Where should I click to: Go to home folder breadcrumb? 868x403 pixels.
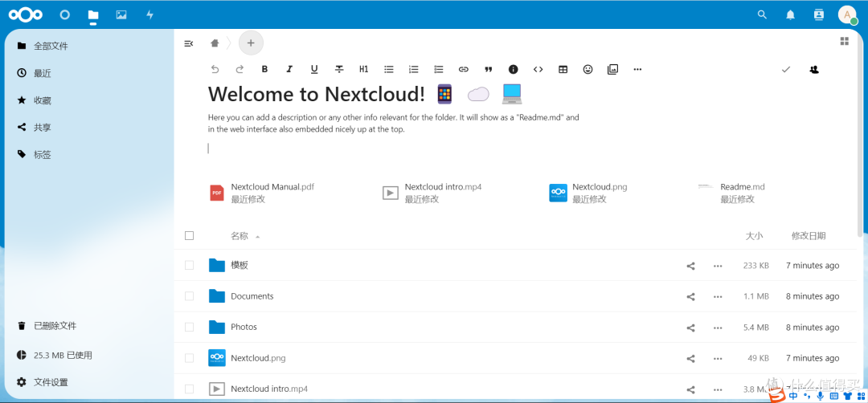(x=215, y=43)
